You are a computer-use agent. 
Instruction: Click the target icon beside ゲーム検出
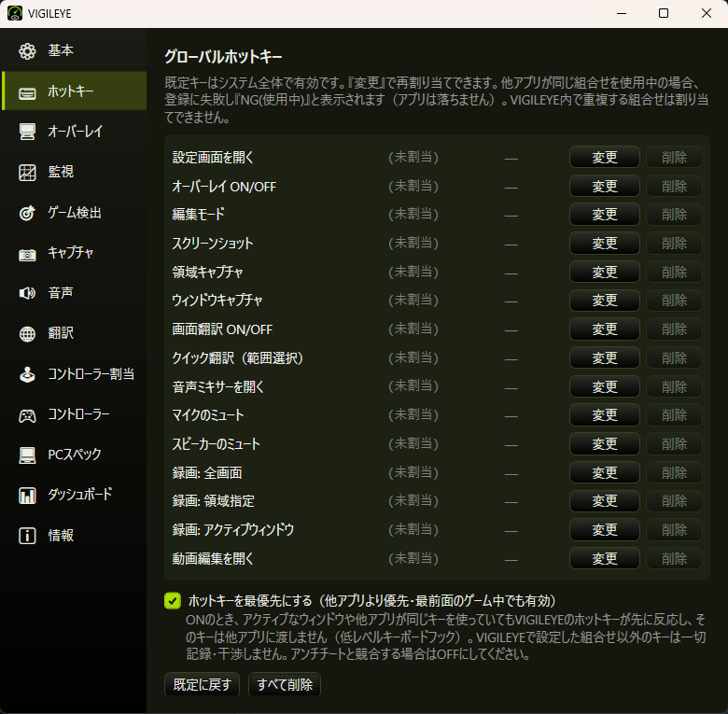coord(27,213)
